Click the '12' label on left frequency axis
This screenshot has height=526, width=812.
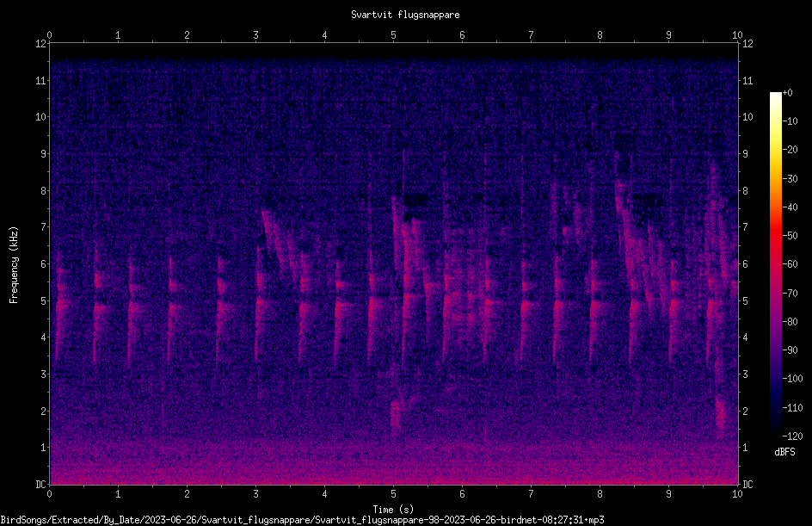click(x=41, y=44)
